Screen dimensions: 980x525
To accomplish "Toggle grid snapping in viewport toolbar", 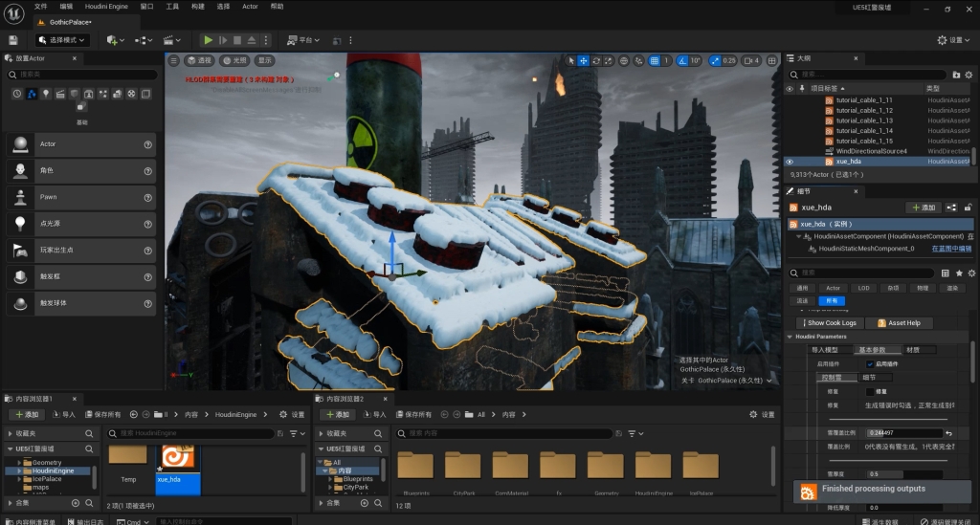I will tap(655, 60).
